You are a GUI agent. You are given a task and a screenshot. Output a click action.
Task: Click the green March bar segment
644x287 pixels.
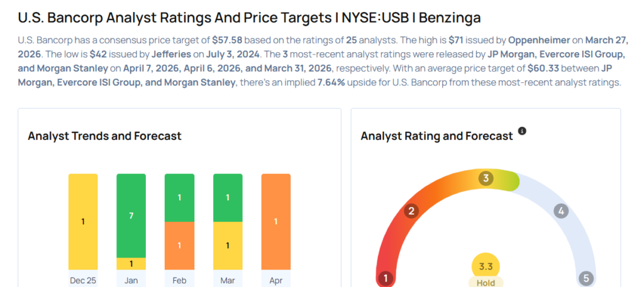(x=228, y=197)
